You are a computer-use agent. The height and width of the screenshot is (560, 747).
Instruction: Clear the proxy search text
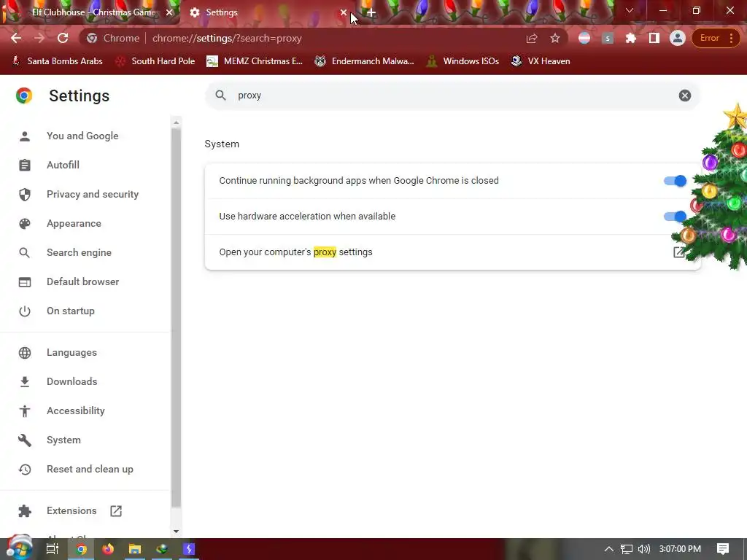(x=684, y=96)
